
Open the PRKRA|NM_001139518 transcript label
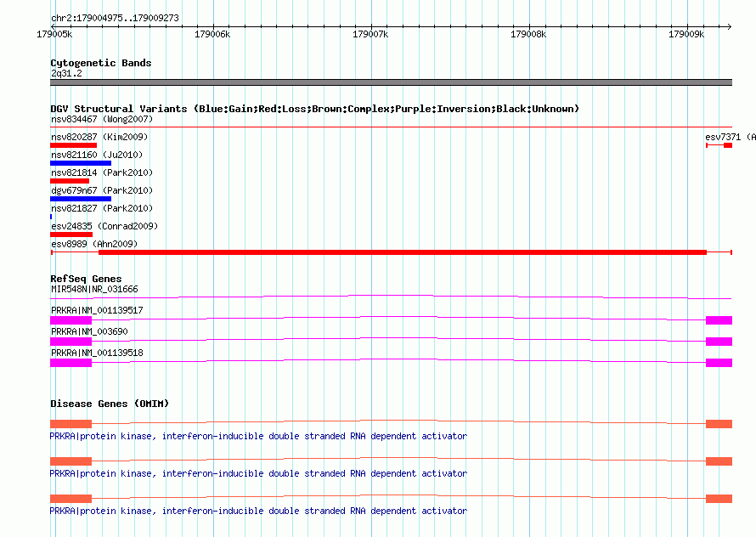coord(97,353)
